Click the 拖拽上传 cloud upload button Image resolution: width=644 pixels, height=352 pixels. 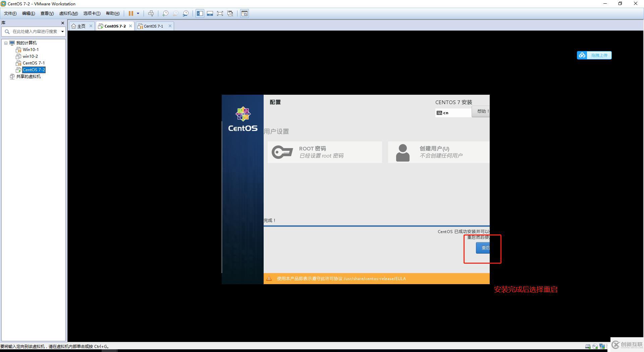click(x=594, y=55)
